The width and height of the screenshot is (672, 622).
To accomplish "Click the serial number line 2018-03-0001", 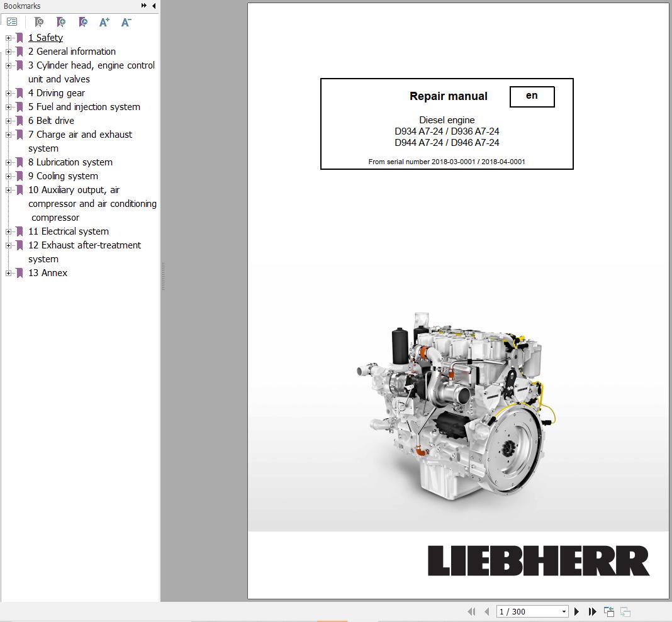I will pyautogui.click(x=447, y=162).
